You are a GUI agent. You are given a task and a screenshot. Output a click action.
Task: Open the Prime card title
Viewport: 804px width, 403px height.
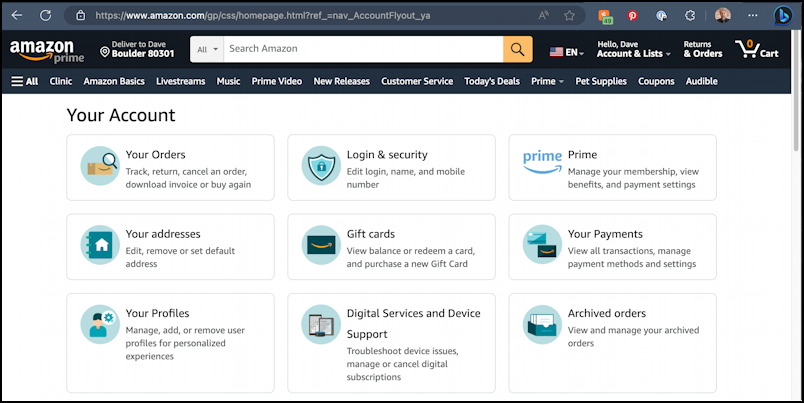(x=582, y=155)
